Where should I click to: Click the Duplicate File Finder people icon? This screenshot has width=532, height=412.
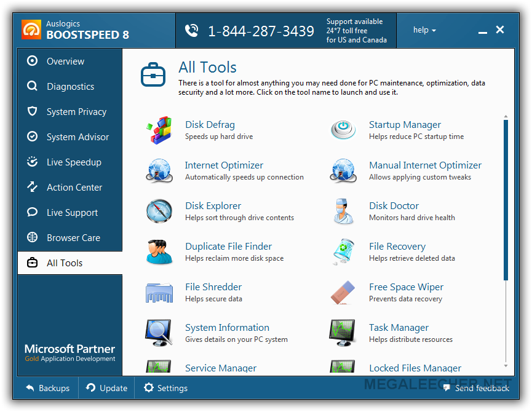[159, 252]
